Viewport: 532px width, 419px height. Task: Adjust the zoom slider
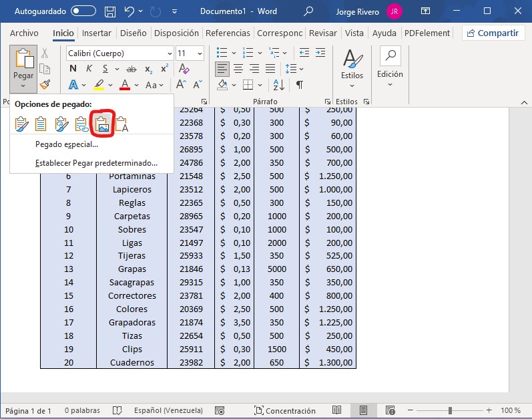click(450, 410)
